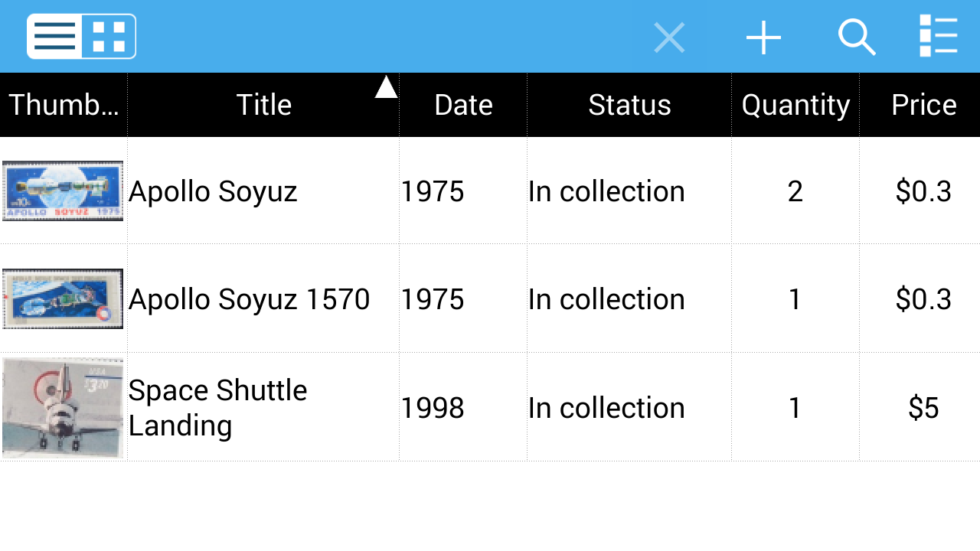The height and width of the screenshot is (551, 980).
Task: Switch to list view layout
Action: pos(55,37)
